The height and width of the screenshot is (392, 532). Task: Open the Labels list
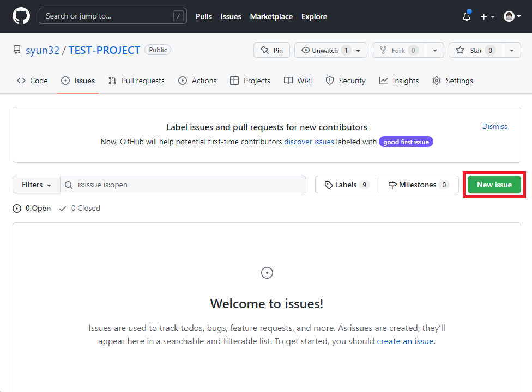click(x=347, y=185)
